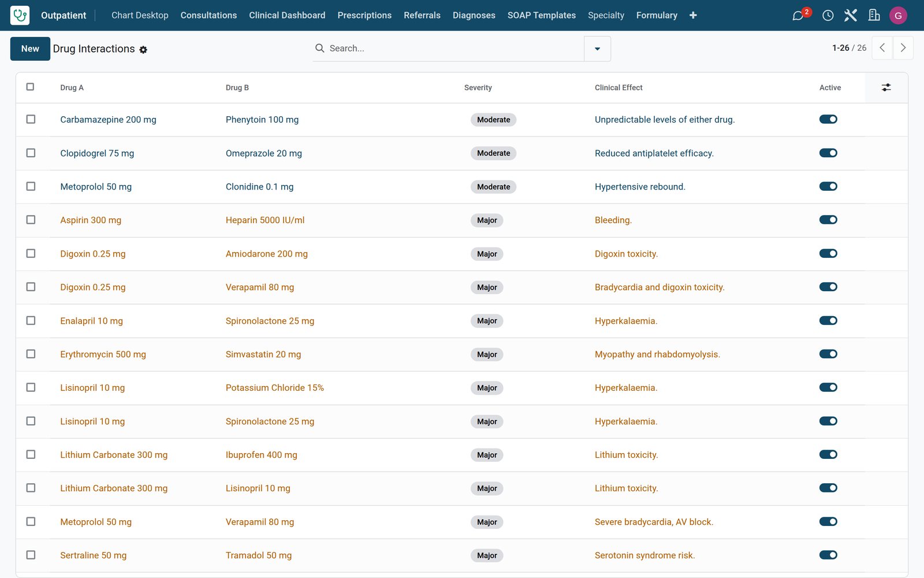Open the activities clock icon
This screenshot has height=578, width=924.
[x=828, y=16]
